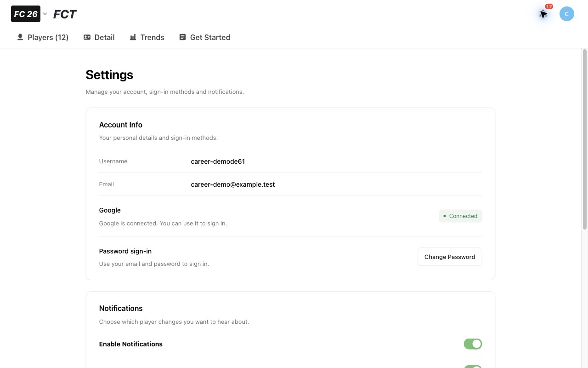This screenshot has height=368, width=588.
Task: Turn off the Enable Notifications switch
Action: (473, 344)
